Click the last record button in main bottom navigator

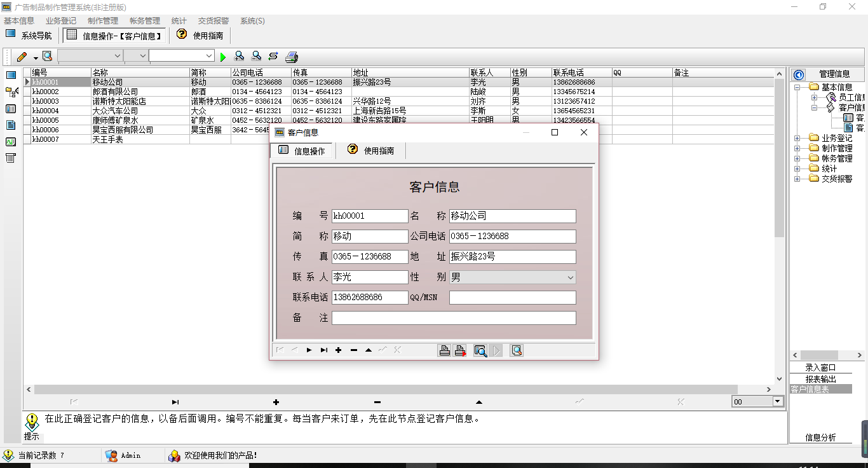(175, 402)
